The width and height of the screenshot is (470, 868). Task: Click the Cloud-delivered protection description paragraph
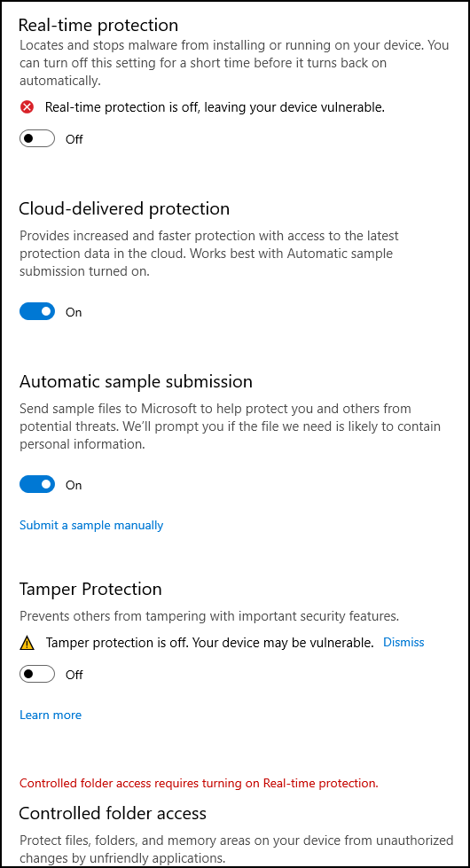point(209,254)
